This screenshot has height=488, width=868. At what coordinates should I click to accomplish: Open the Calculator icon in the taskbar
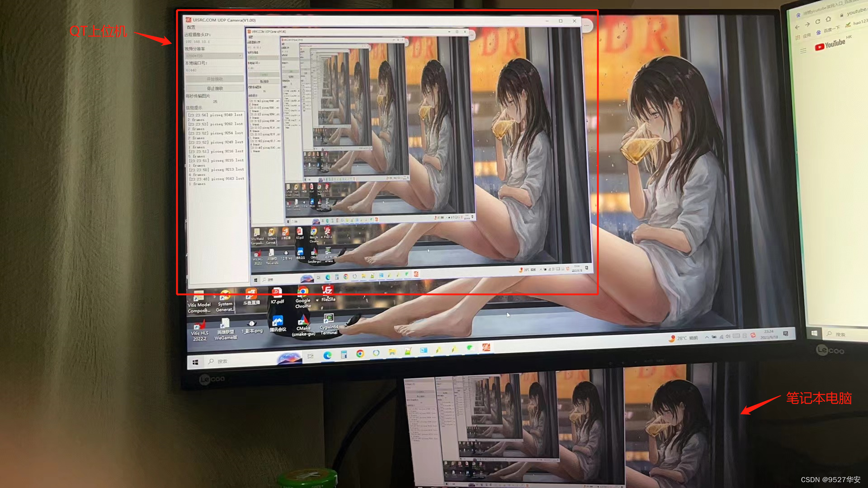click(344, 355)
